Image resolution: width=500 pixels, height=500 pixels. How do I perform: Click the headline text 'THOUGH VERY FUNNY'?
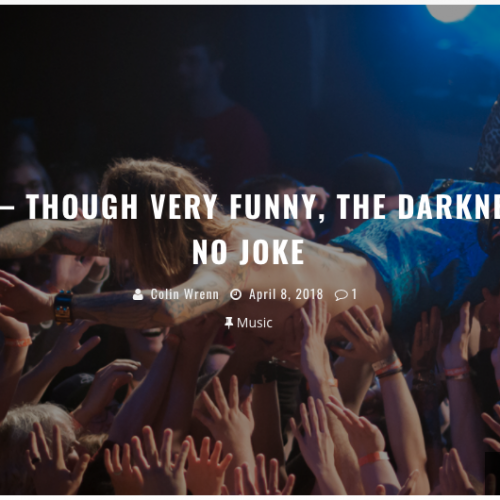pyautogui.click(x=171, y=207)
